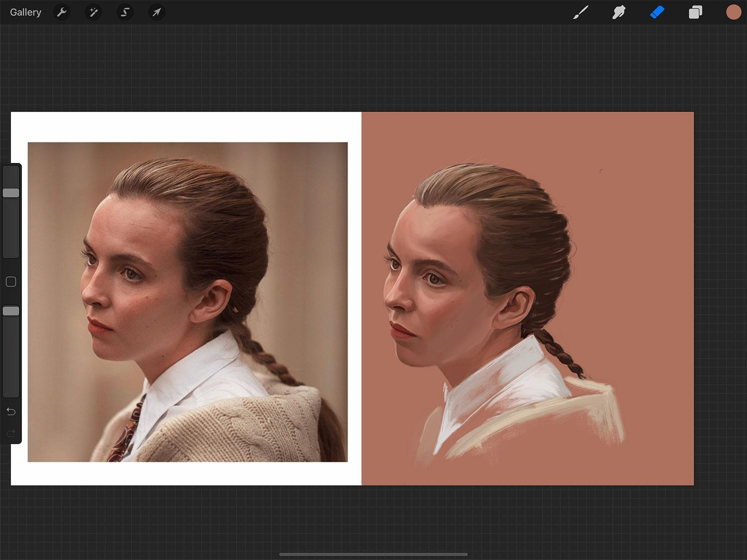This screenshot has height=560, width=747.
Task: Select the Smudge tool
Action: [x=619, y=12]
